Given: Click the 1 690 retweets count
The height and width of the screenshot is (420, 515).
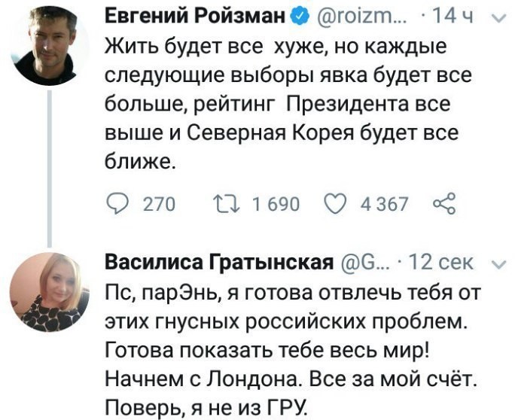Looking at the screenshot, I should (277, 204).
